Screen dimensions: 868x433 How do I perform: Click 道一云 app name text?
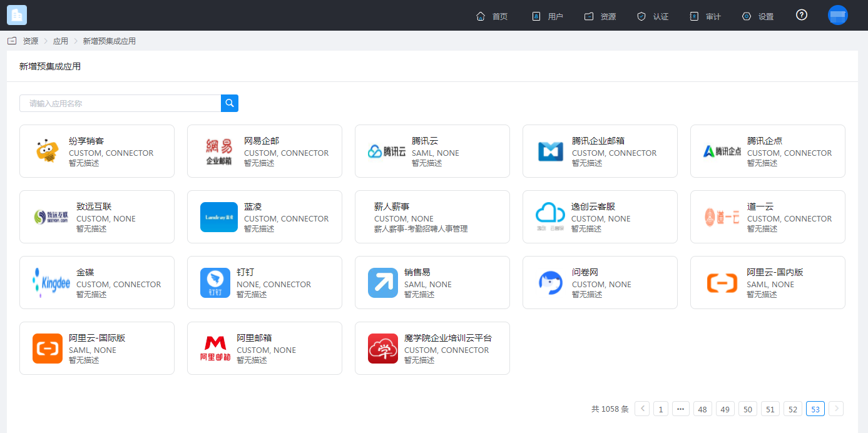pyautogui.click(x=760, y=206)
